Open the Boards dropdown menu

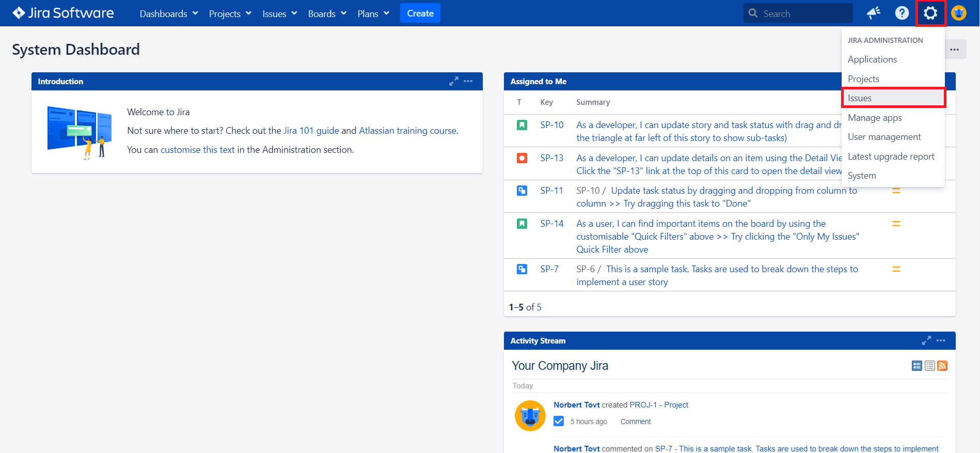coord(327,14)
